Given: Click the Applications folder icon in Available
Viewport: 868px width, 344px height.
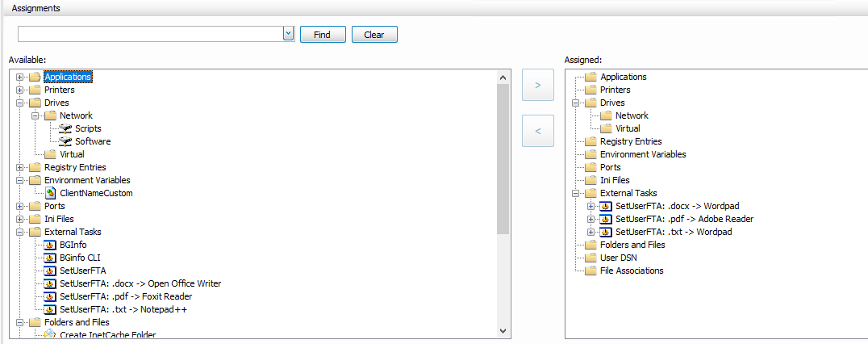Looking at the screenshot, I should [35, 77].
